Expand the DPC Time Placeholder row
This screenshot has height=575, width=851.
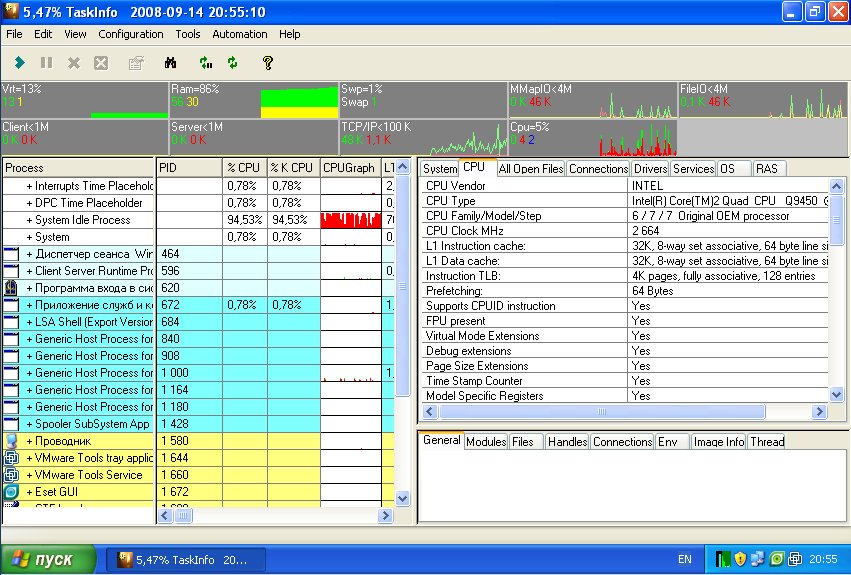coord(29,203)
